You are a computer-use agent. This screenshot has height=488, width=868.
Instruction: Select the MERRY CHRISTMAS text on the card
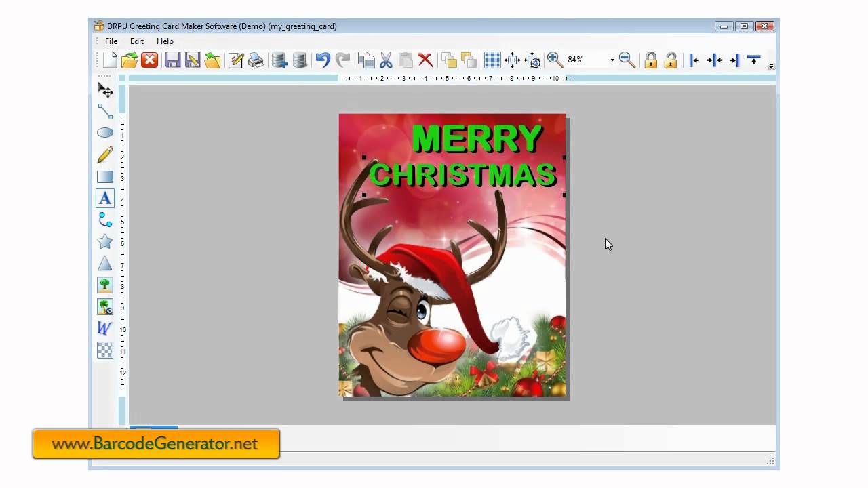(x=464, y=157)
